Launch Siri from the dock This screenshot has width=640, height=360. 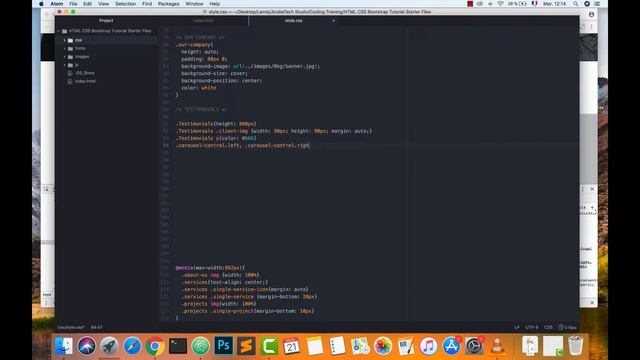(x=87, y=346)
